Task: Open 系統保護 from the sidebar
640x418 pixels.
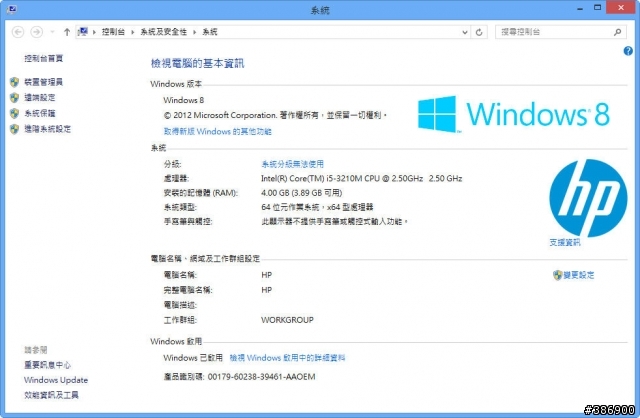Action: [x=40, y=113]
